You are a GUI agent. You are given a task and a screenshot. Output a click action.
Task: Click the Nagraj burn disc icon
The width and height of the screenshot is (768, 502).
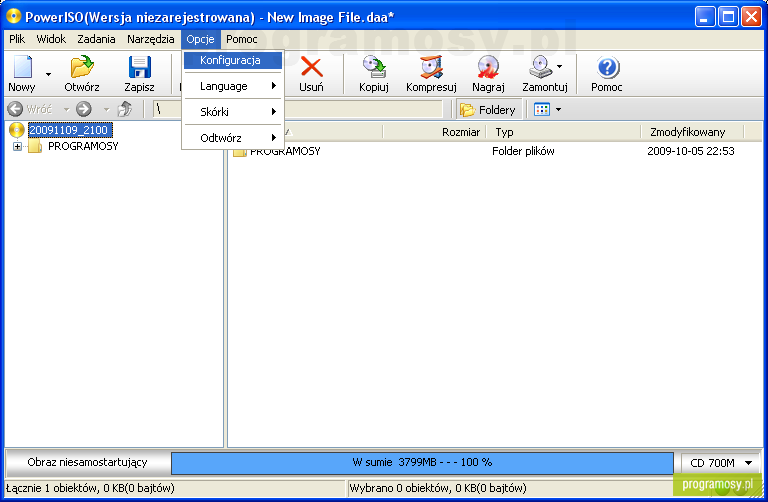(488, 67)
